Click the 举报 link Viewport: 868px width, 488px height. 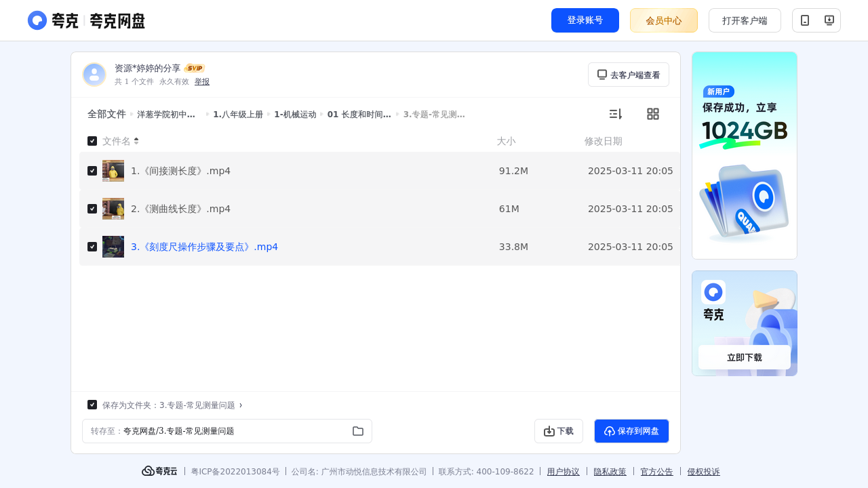[x=202, y=81]
